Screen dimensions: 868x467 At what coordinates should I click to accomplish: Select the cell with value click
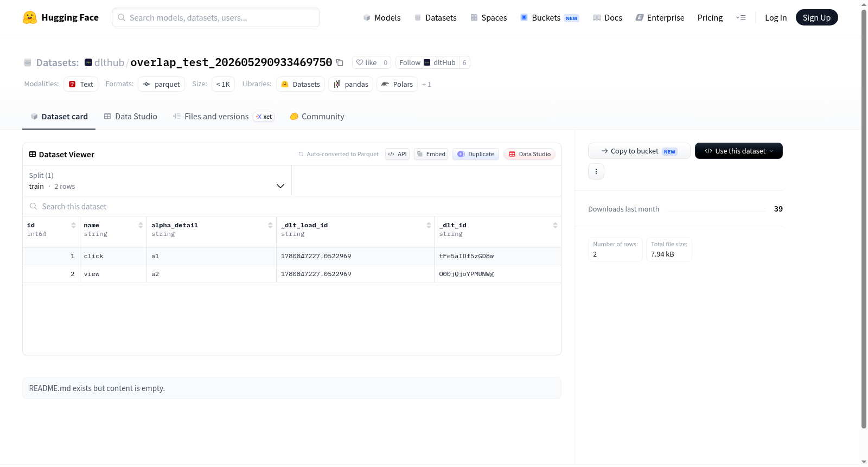coord(113,256)
